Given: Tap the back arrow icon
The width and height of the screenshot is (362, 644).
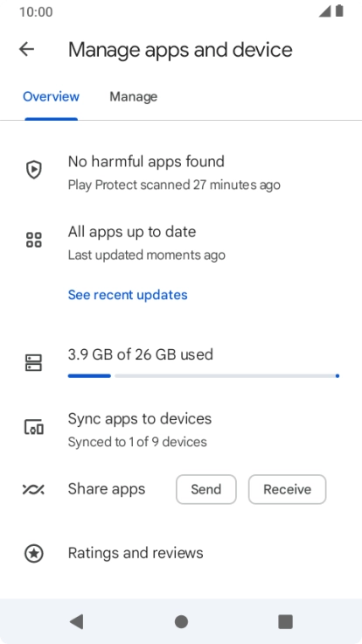Looking at the screenshot, I should pos(27,49).
